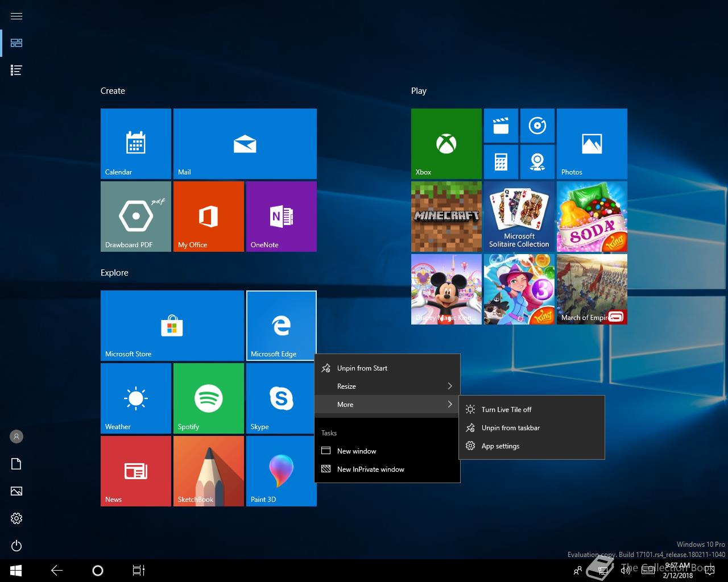Open the Movies & TV small tile
Image resolution: width=728 pixels, height=582 pixels.
coord(501,126)
